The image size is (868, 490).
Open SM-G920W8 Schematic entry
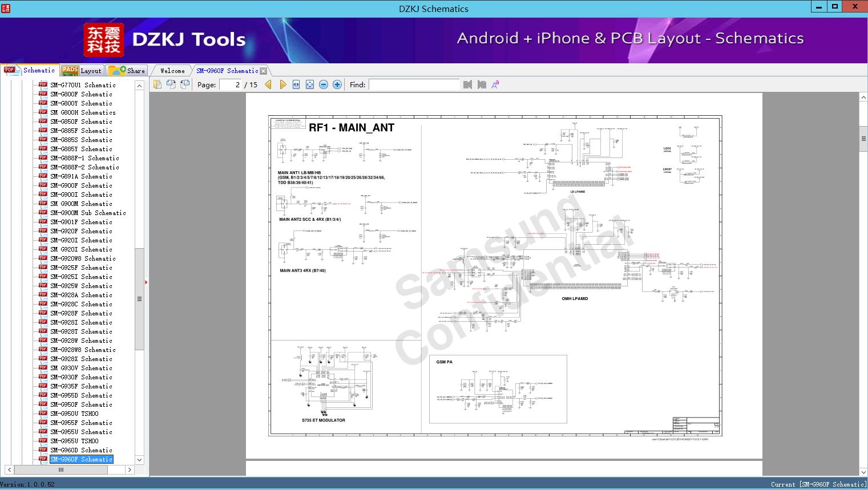point(83,258)
